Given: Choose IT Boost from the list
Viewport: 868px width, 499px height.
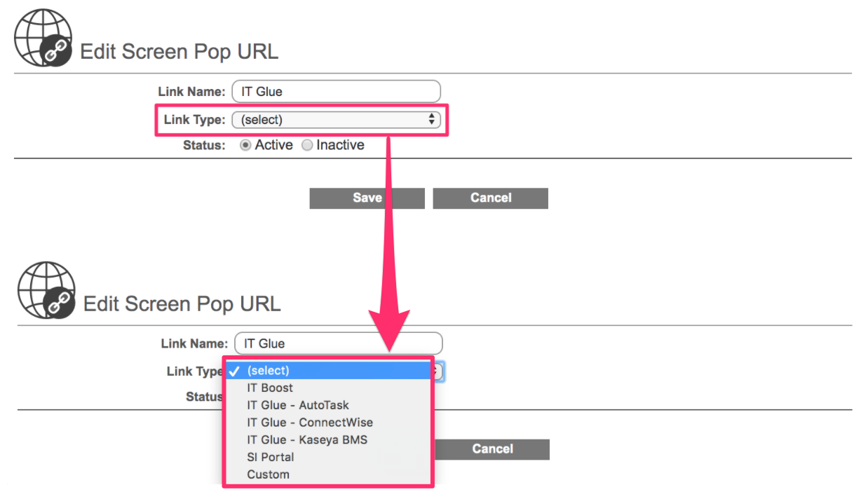Looking at the screenshot, I should coord(270,388).
